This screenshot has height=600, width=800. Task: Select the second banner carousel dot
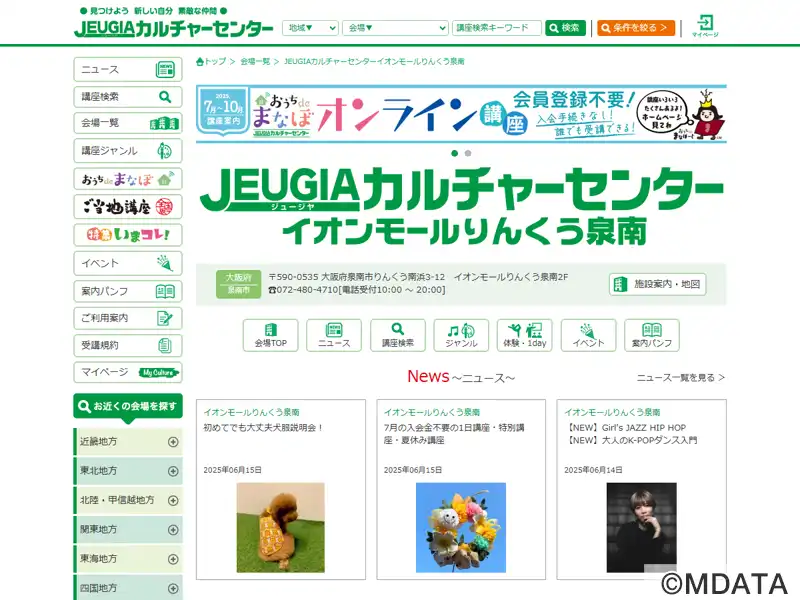pos(468,153)
